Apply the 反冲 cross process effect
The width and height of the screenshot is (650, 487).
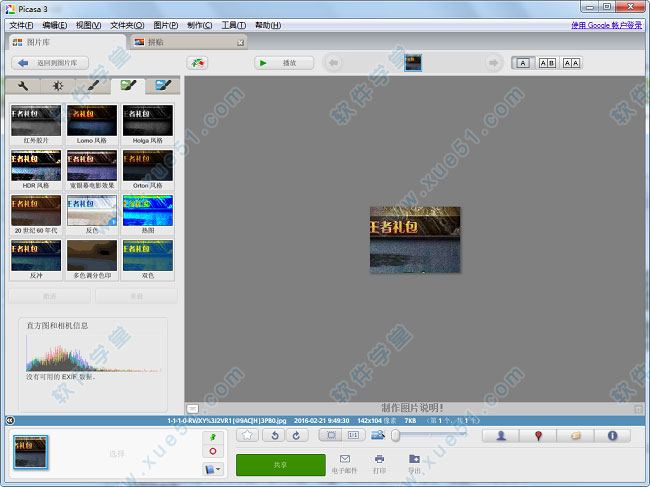(36, 259)
